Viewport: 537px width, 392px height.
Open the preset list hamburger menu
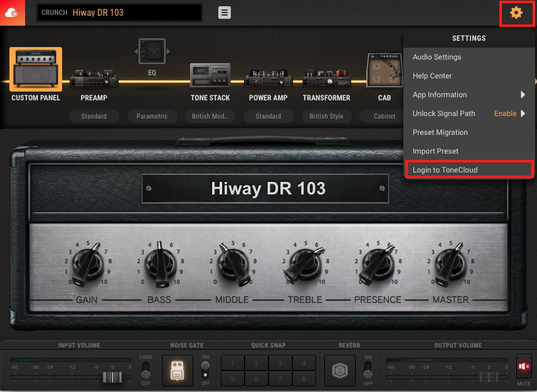click(225, 13)
